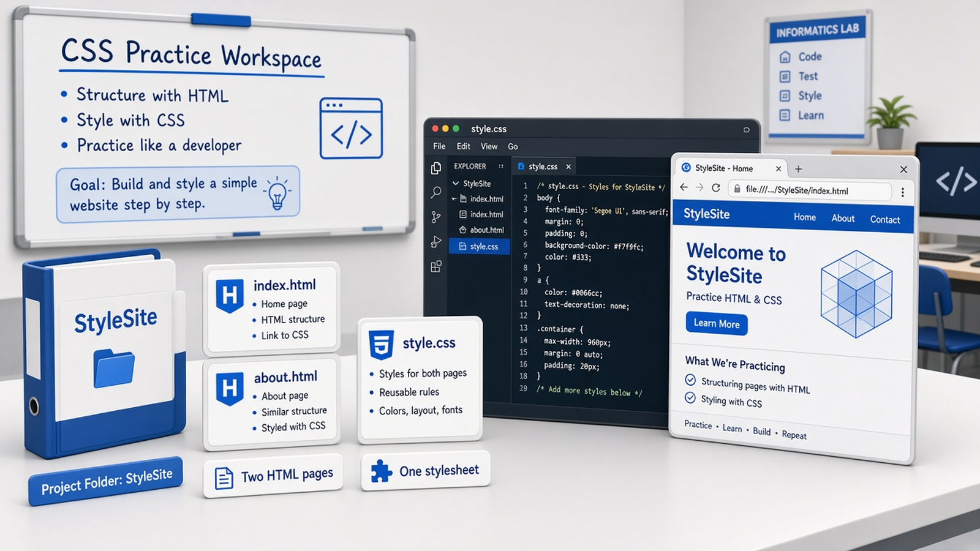
Task: Collapse the StyleSite folder in Explorer
Action: click(456, 183)
